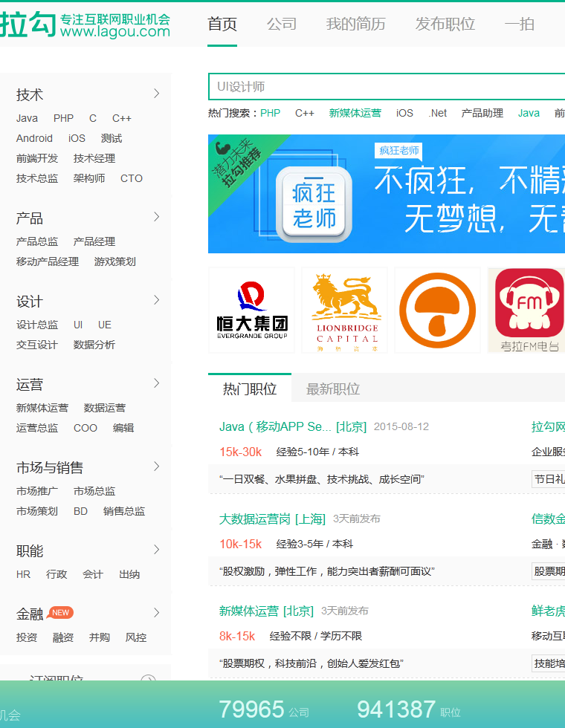565x728 pixels.
Task: Open Evergrande Group company logo
Action: (252, 311)
